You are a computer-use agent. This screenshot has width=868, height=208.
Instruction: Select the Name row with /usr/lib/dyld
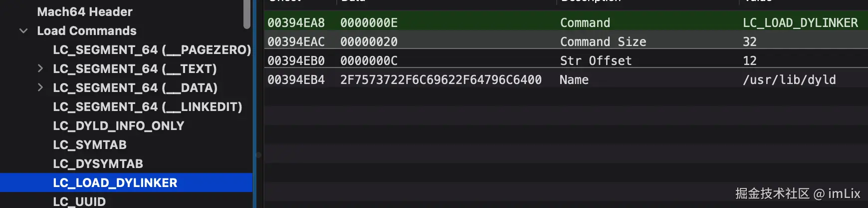(x=566, y=79)
